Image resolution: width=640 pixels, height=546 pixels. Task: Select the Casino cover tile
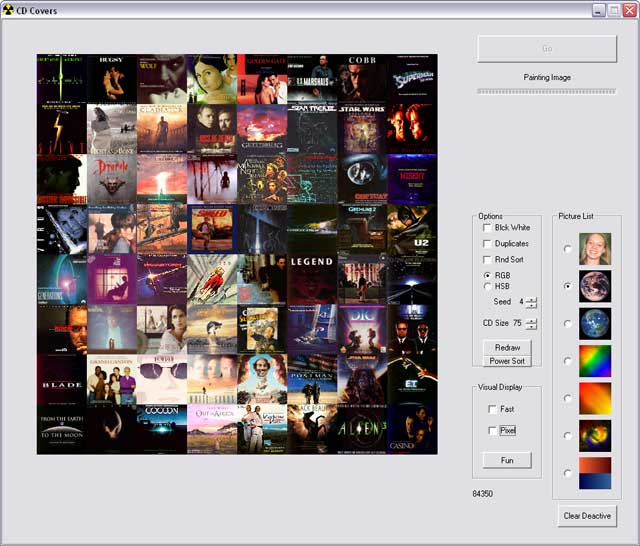point(412,429)
